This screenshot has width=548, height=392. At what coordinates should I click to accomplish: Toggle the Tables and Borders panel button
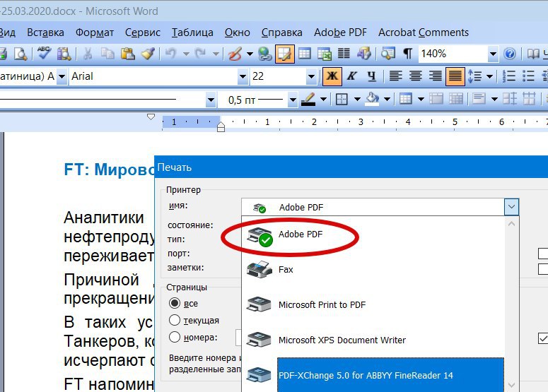tap(285, 54)
